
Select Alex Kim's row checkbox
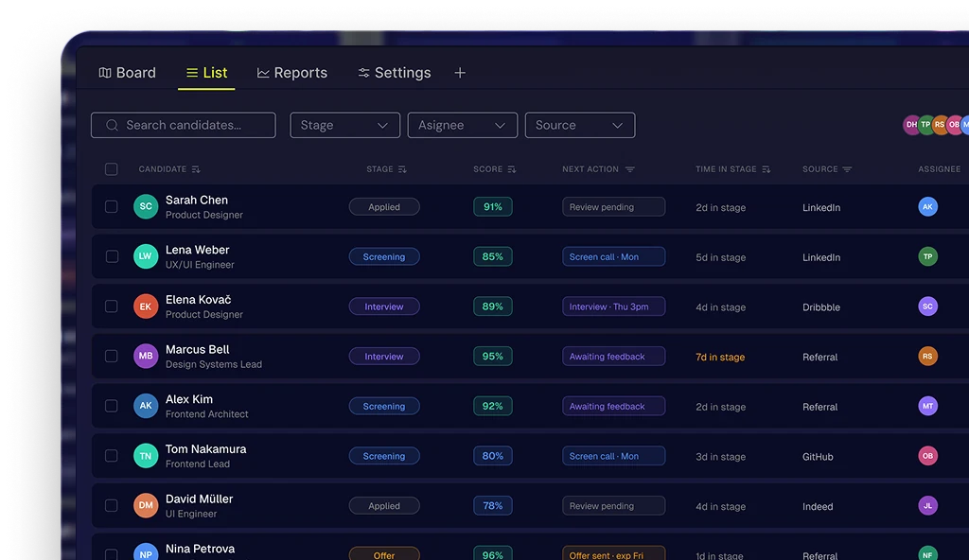[112, 406]
